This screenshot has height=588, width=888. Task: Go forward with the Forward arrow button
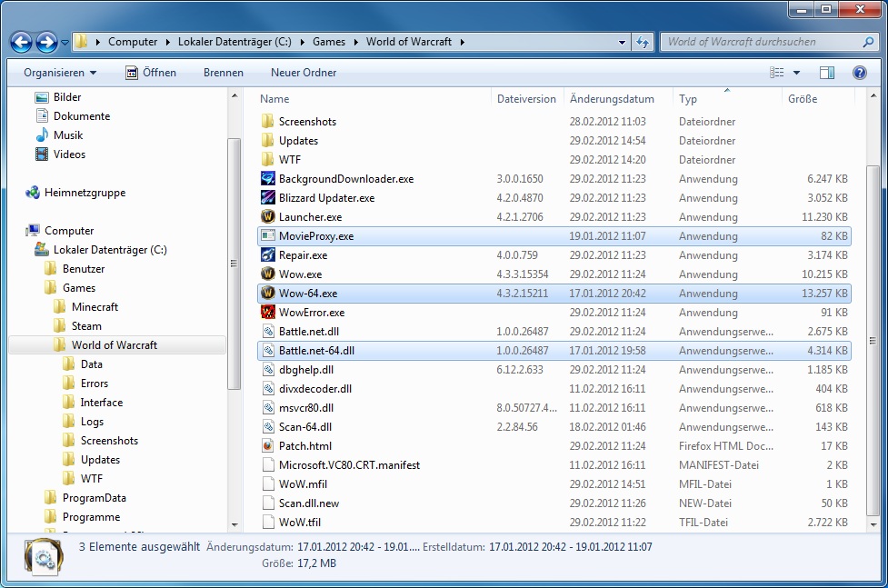(x=46, y=42)
